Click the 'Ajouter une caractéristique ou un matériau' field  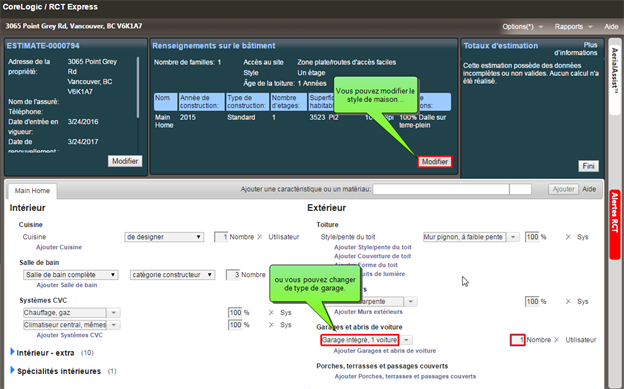coord(441,189)
